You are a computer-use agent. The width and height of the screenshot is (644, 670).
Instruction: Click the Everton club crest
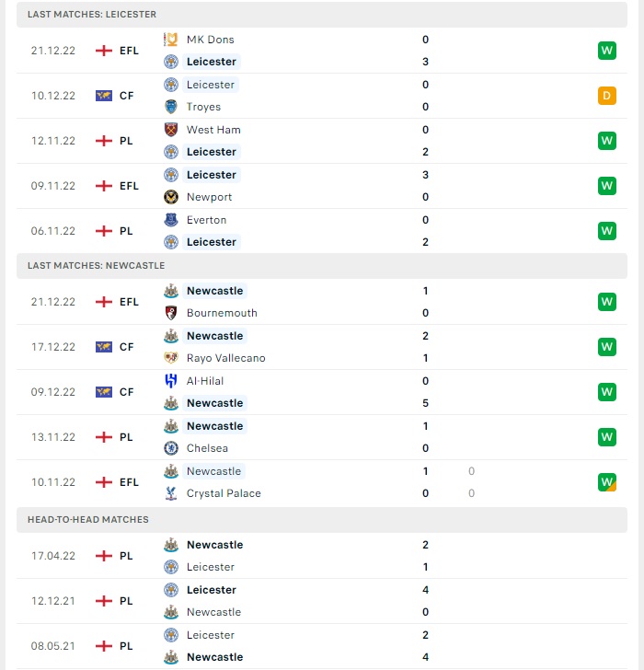click(171, 220)
